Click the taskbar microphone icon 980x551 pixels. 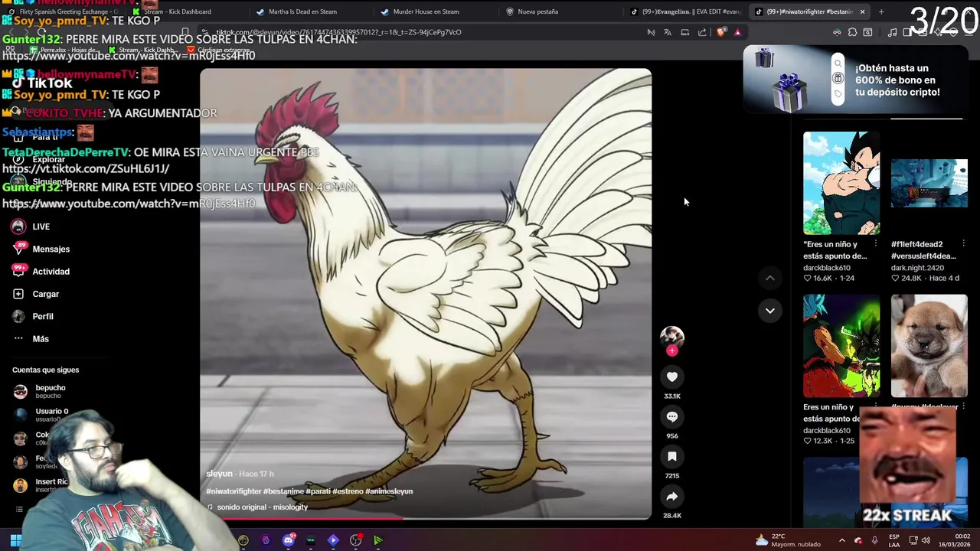point(874,540)
